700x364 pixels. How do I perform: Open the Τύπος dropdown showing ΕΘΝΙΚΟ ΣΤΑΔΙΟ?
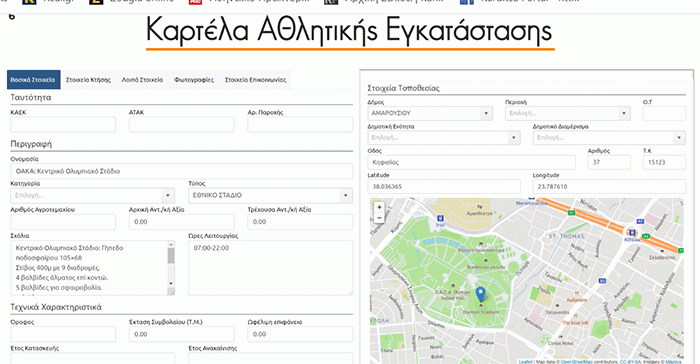pos(271,195)
